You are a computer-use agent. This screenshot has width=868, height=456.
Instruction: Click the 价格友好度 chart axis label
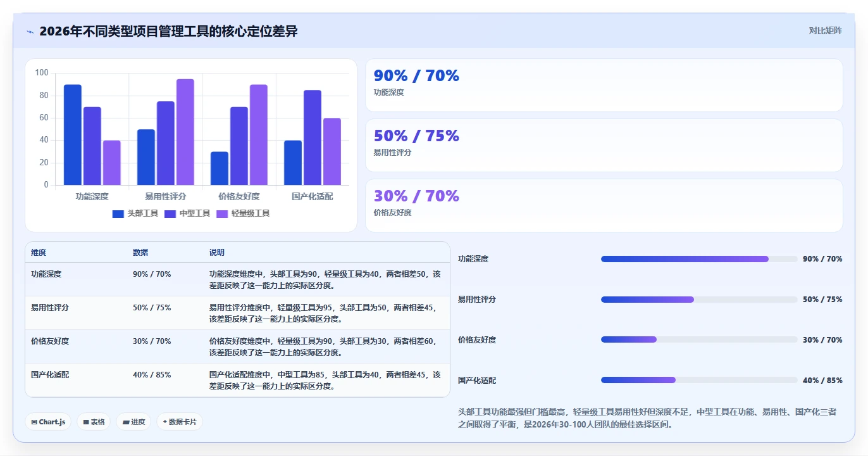(x=239, y=197)
